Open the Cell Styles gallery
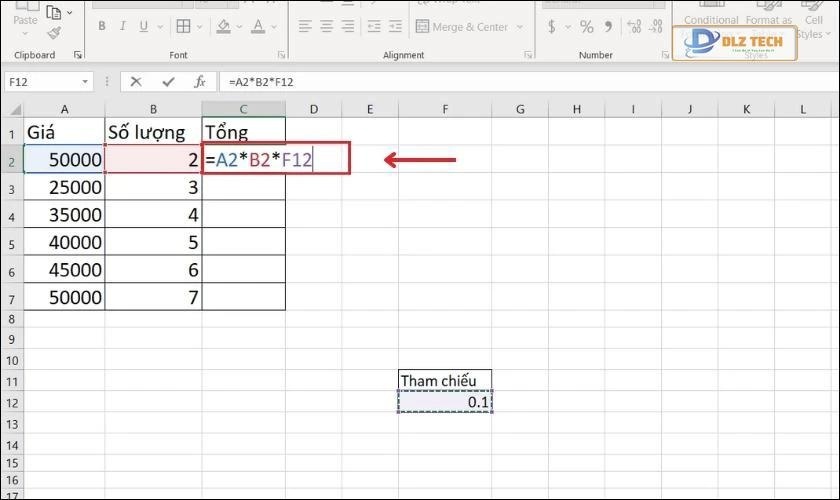This screenshot has height=500, width=840. (810, 25)
